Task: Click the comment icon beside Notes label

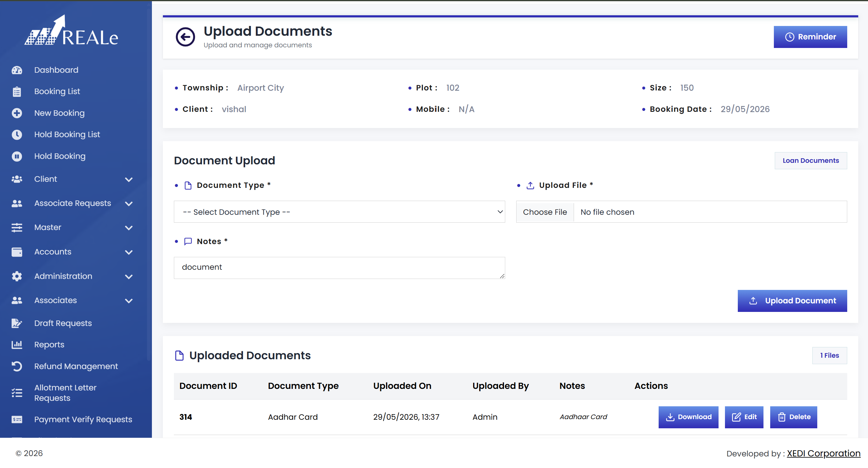Action: pyautogui.click(x=188, y=242)
